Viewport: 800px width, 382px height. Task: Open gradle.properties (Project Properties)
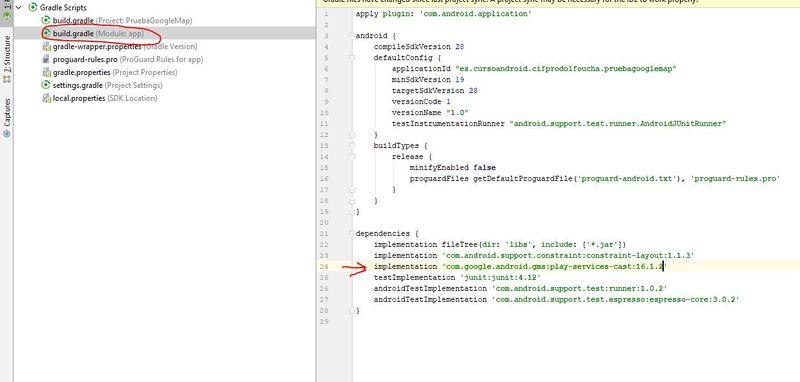coord(115,72)
